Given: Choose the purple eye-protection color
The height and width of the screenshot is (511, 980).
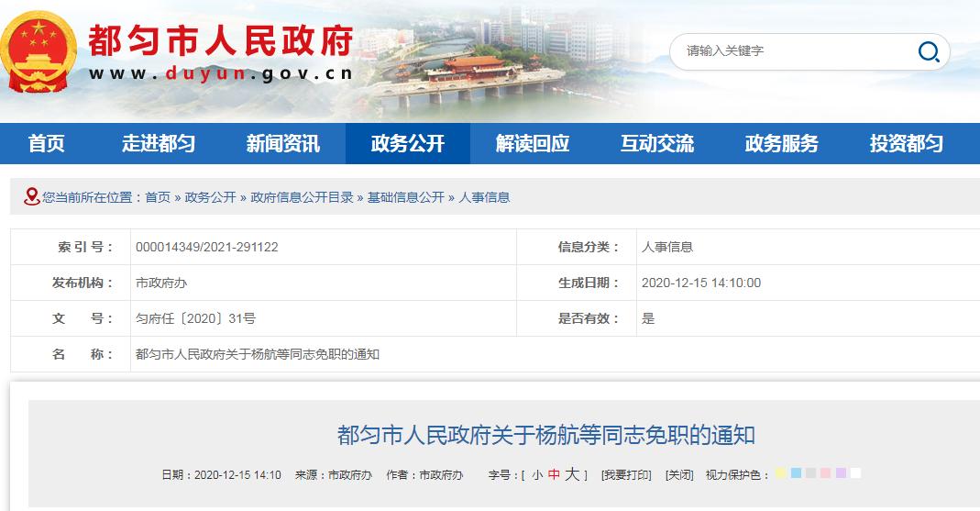Looking at the screenshot, I should pyautogui.click(x=841, y=472).
